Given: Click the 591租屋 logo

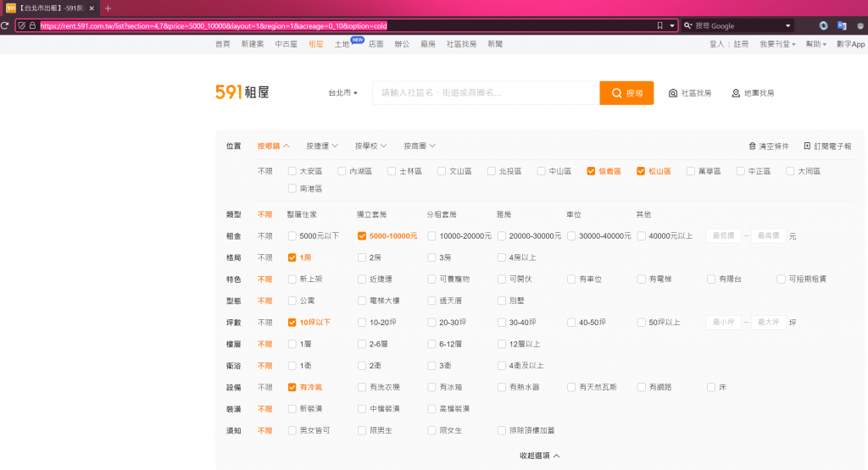Looking at the screenshot, I should (x=242, y=91).
